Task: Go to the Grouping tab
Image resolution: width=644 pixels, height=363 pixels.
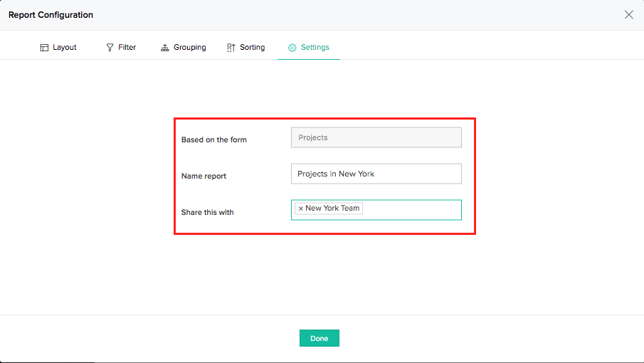Action: pos(189,48)
